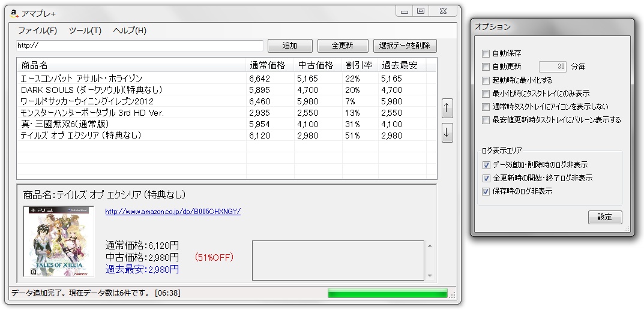Uncheck データ追加・削除時のログ非表示
Screen dimensions: 644x310
pos(486,165)
